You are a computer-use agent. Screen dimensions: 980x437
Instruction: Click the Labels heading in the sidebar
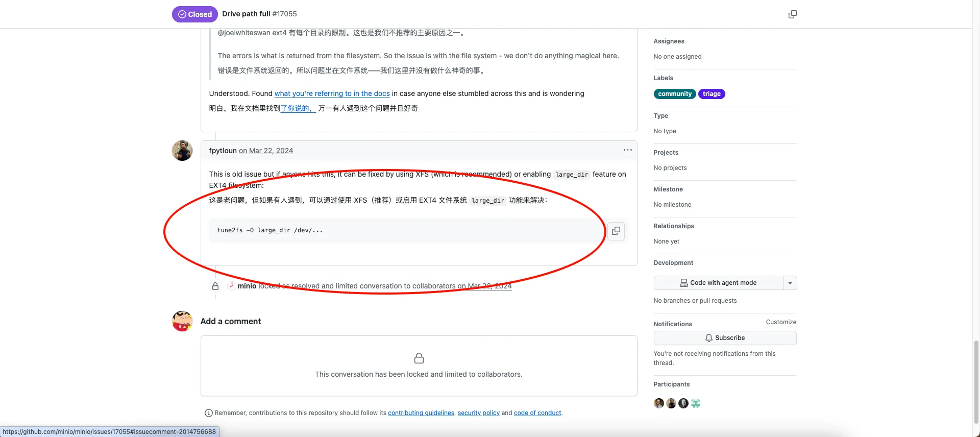(663, 78)
